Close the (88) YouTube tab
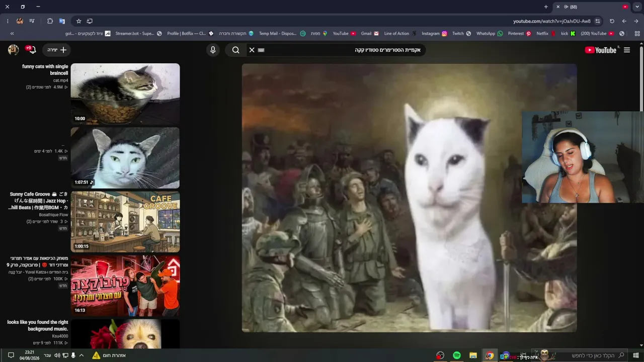This screenshot has width=644, height=362. click(x=558, y=7)
